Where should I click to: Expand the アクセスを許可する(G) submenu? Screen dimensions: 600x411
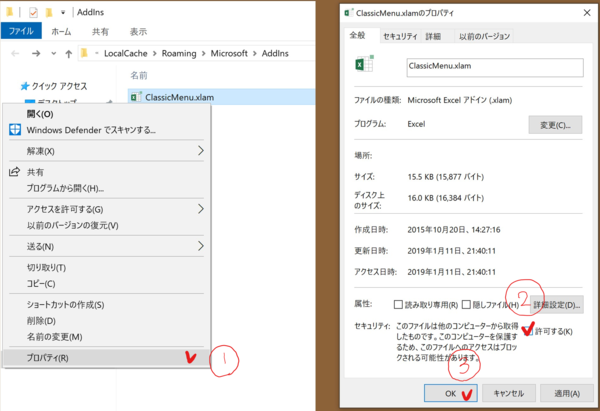201,209
